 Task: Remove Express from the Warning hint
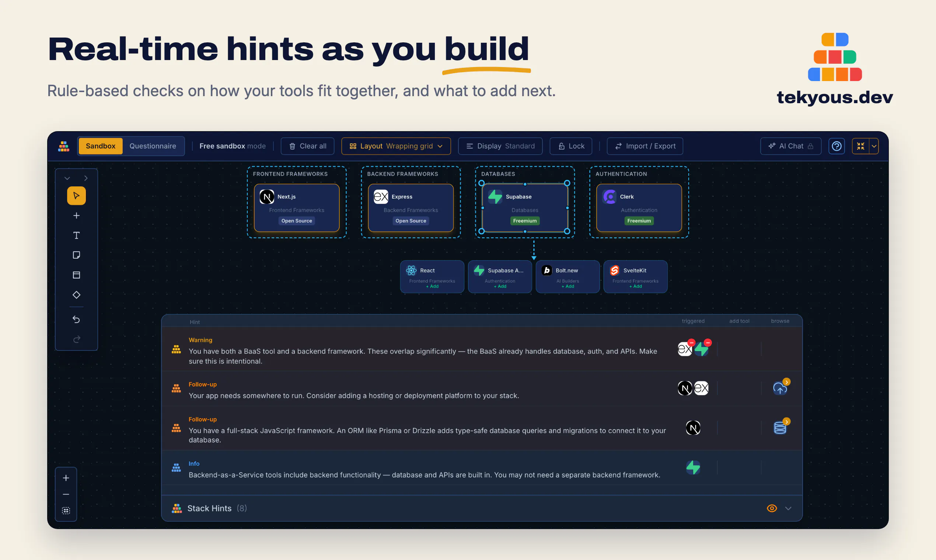coord(691,343)
